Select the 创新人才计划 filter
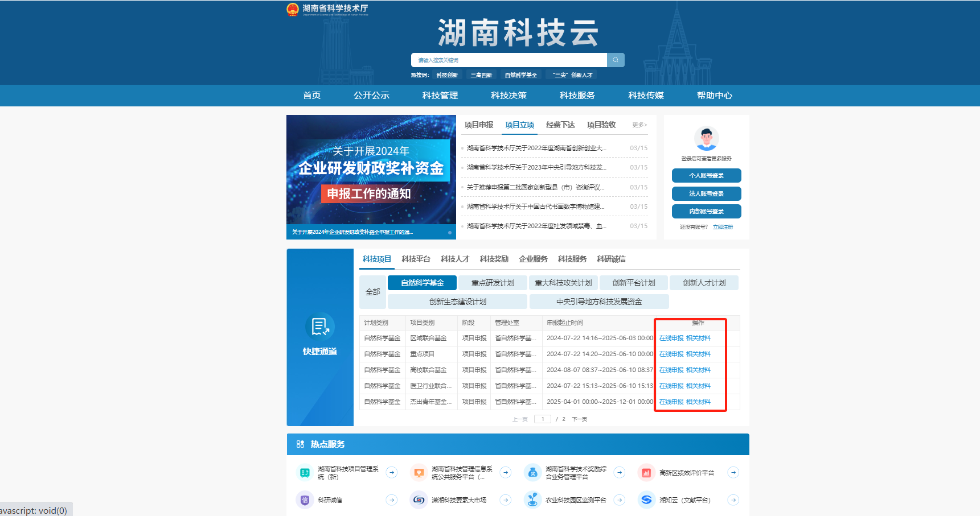This screenshot has width=980, height=516. [704, 283]
